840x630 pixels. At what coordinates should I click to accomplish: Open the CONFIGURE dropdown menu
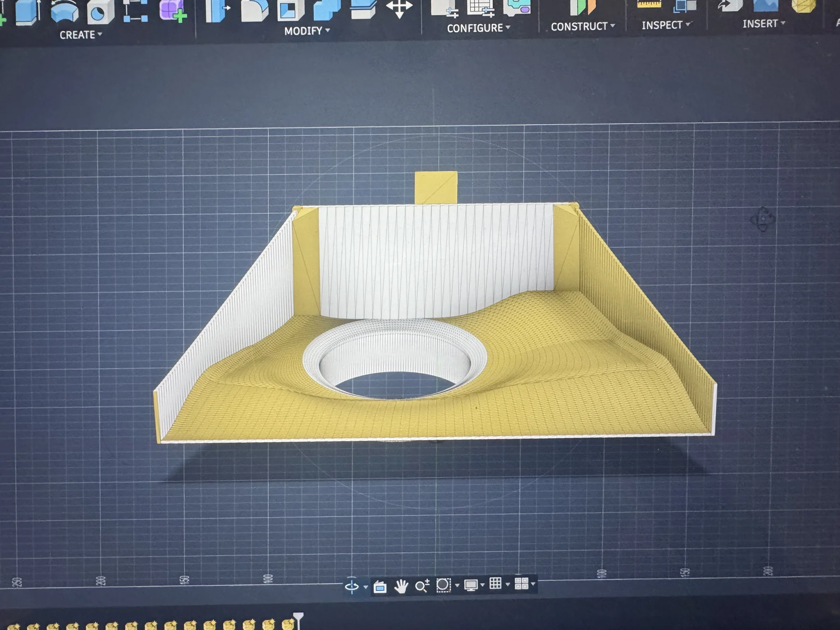479,28
